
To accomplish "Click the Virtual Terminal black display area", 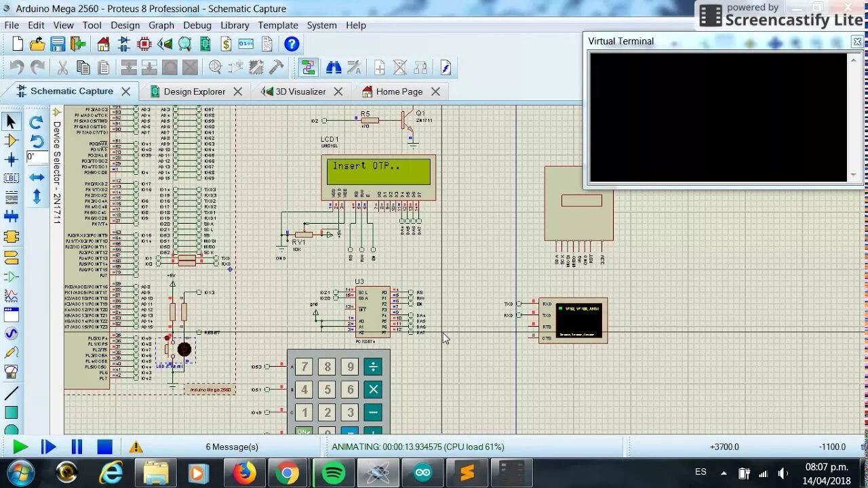I will pos(718,117).
